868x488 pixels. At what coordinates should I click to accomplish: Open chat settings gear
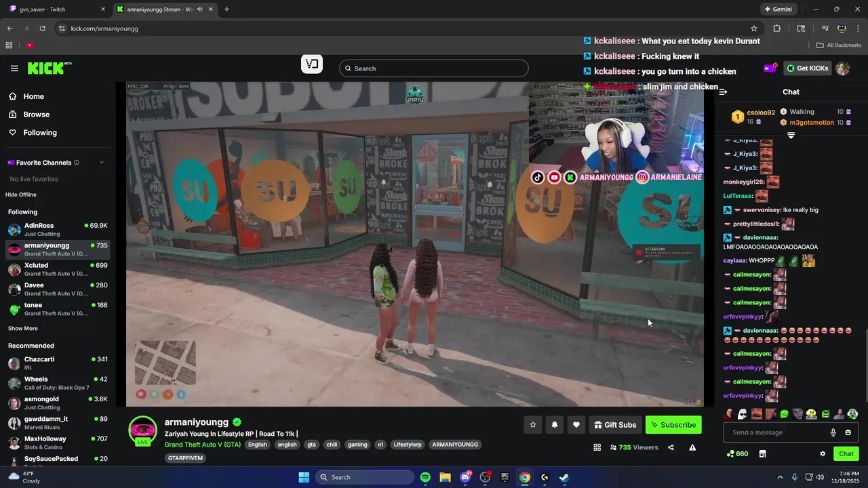[823, 453]
